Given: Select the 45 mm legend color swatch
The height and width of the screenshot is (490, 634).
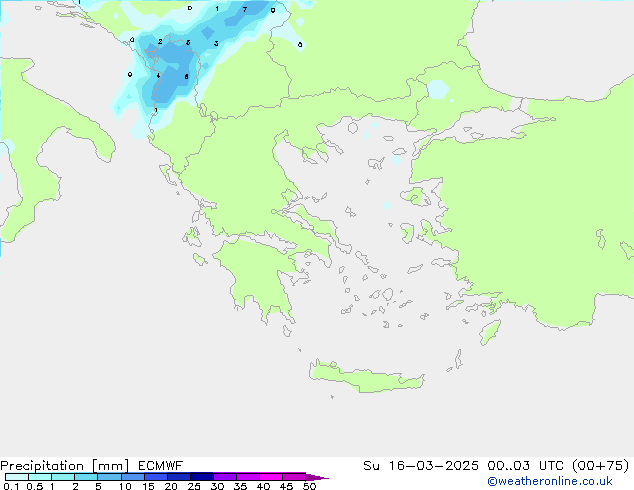Looking at the screenshot, I should (294, 477).
